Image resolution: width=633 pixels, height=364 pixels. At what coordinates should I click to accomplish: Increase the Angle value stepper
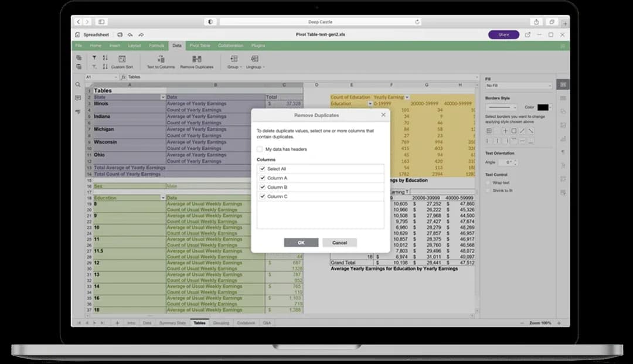pyautogui.click(x=515, y=161)
